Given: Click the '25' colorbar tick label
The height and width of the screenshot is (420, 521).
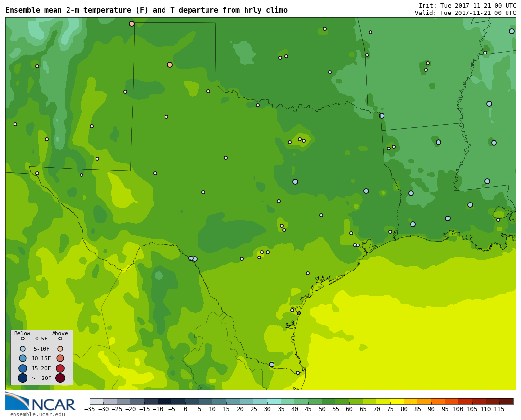Looking at the screenshot, I should point(254,409).
